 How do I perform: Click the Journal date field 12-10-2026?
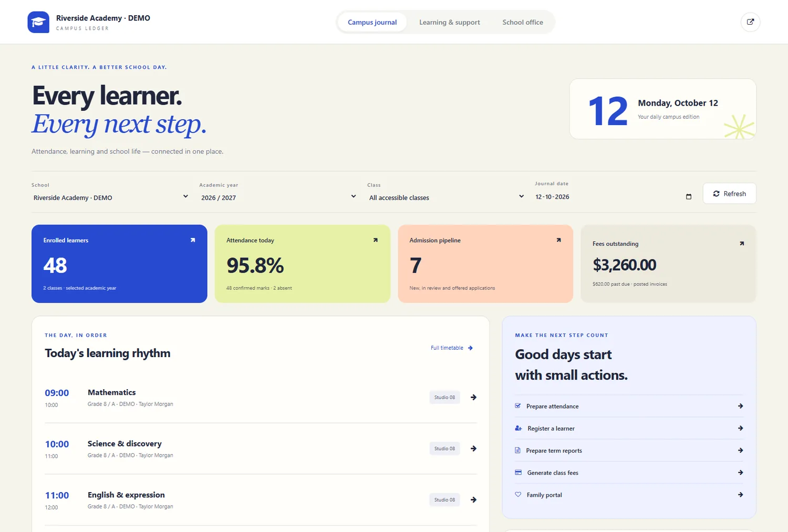[x=615, y=196]
